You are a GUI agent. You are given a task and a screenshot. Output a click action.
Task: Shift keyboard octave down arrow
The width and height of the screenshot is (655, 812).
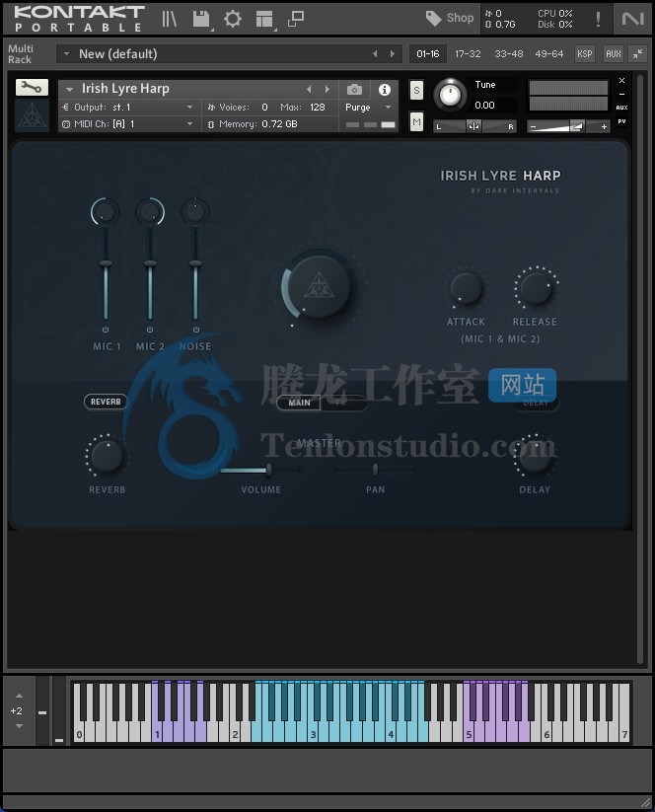coord(19,726)
